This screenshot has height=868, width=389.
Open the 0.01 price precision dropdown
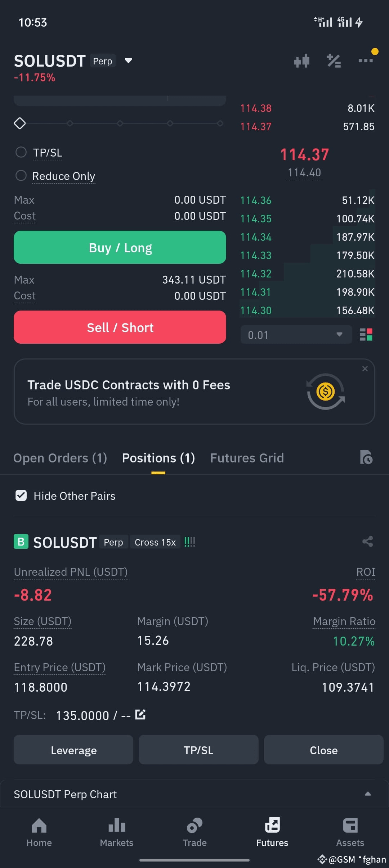coord(296,335)
